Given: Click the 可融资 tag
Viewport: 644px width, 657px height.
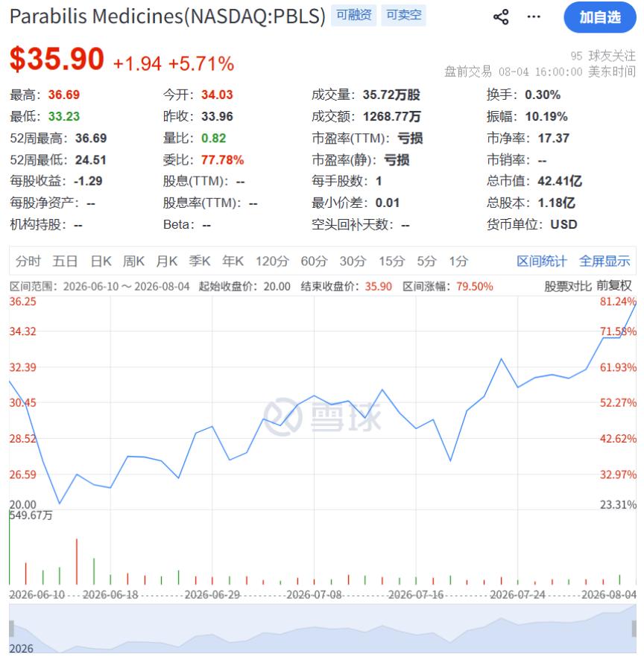Looking at the screenshot, I should pyautogui.click(x=354, y=16).
